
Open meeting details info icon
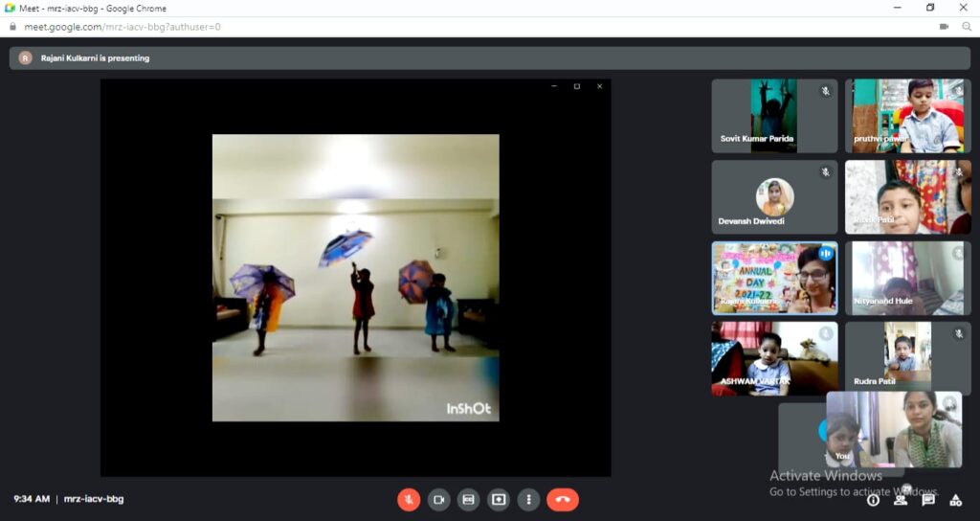tap(873, 500)
